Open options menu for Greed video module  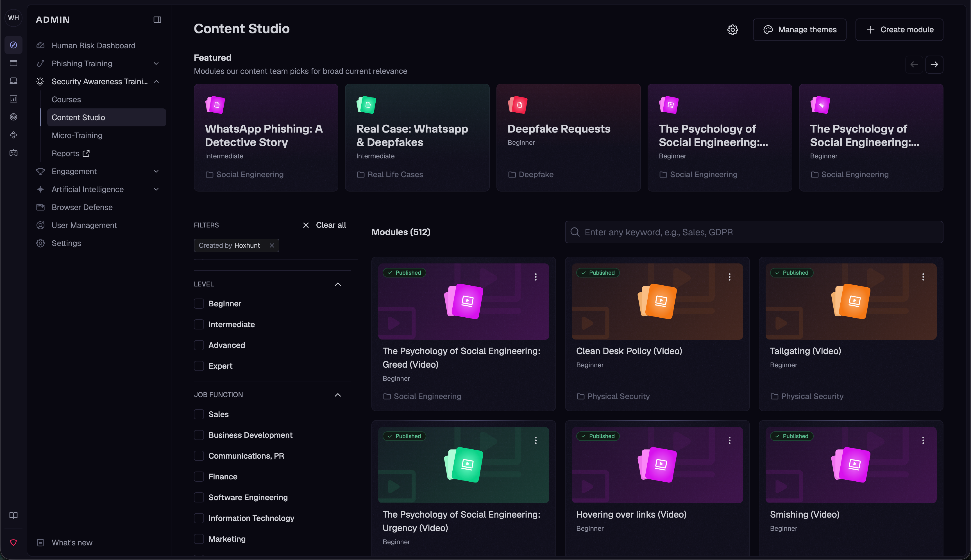pos(536,277)
